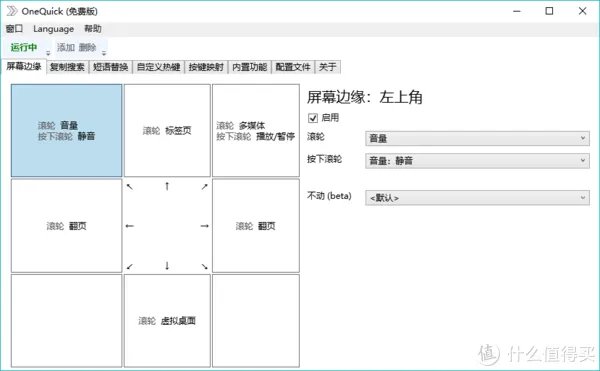Switch to the 配置文件 tab

(293, 67)
